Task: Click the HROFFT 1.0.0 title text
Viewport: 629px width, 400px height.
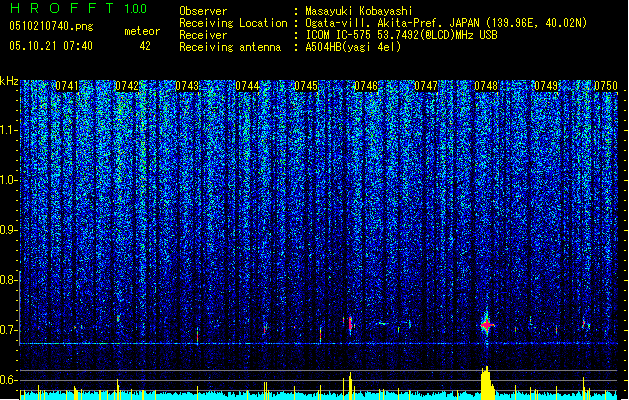Action: pos(79,8)
